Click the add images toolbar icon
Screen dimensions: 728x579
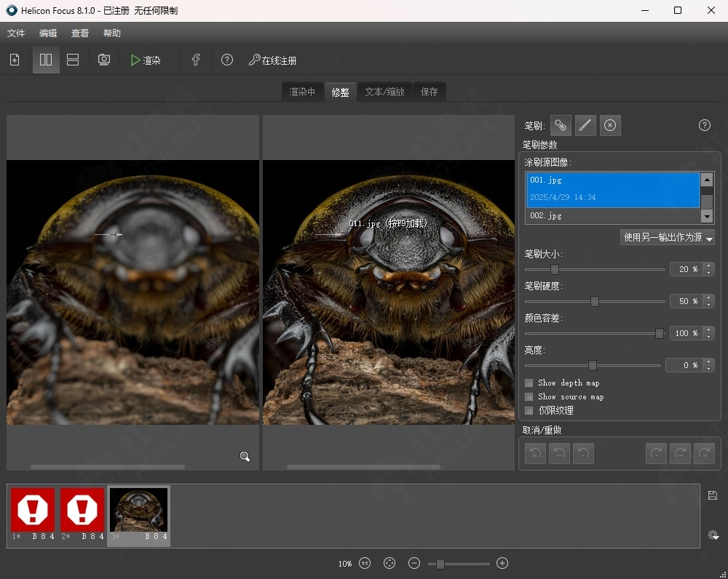coord(15,60)
